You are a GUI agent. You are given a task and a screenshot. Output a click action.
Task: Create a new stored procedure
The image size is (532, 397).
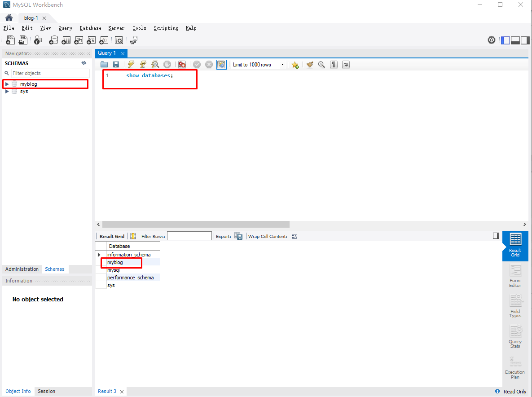(91, 40)
